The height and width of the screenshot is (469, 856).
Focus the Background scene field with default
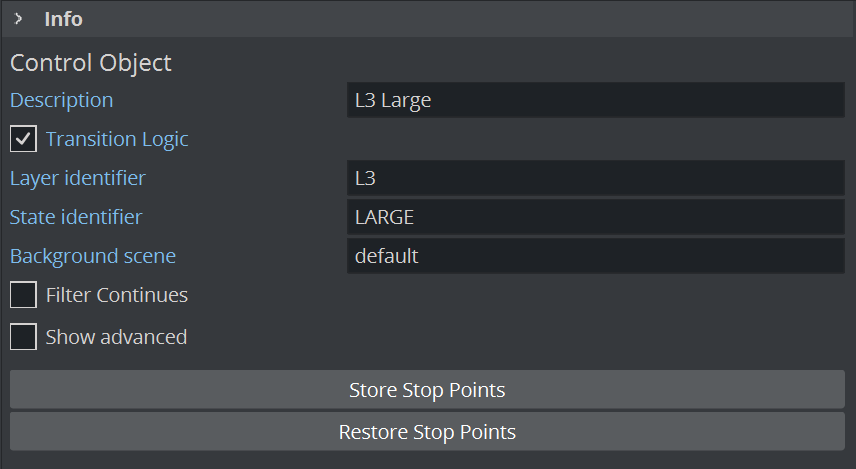(595, 256)
